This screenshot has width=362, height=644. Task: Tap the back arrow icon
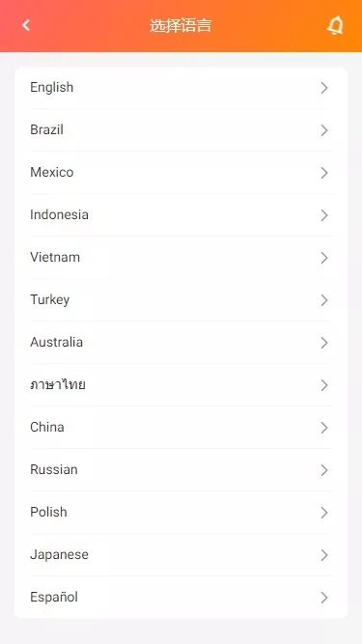point(26,25)
